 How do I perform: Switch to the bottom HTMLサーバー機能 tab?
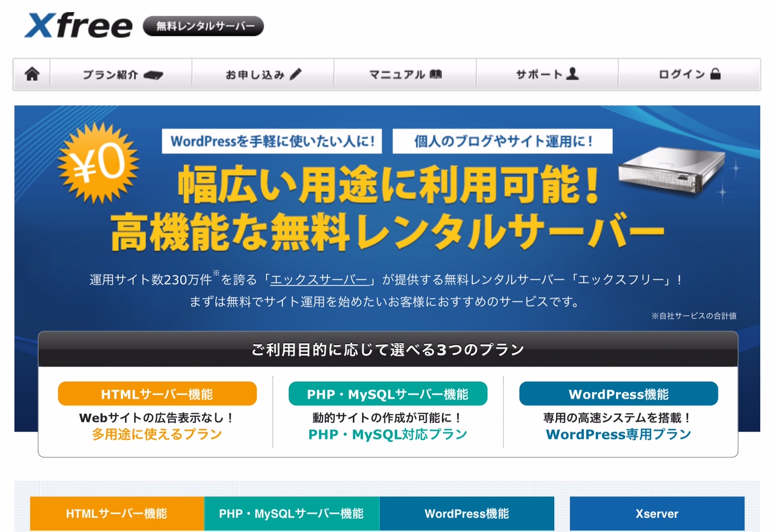(x=117, y=513)
